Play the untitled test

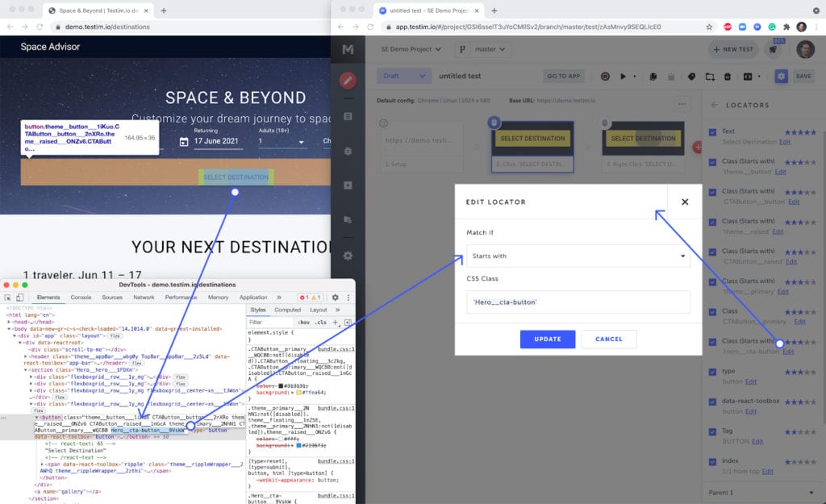coord(623,77)
